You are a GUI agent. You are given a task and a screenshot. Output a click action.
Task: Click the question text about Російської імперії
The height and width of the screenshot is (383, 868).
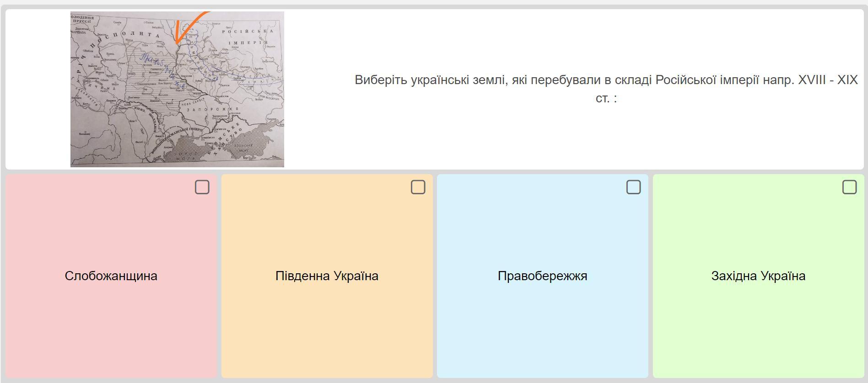tap(606, 89)
